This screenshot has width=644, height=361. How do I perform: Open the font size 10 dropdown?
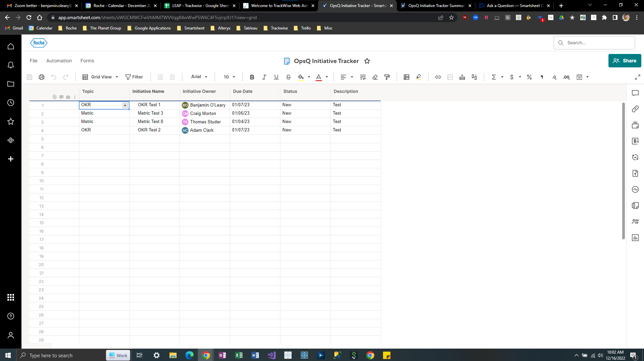[x=229, y=77]
